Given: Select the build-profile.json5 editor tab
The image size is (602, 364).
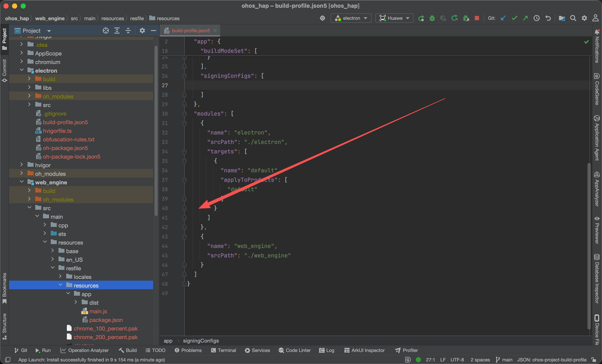Looking at the screenshot, I should tap(190, 31).
